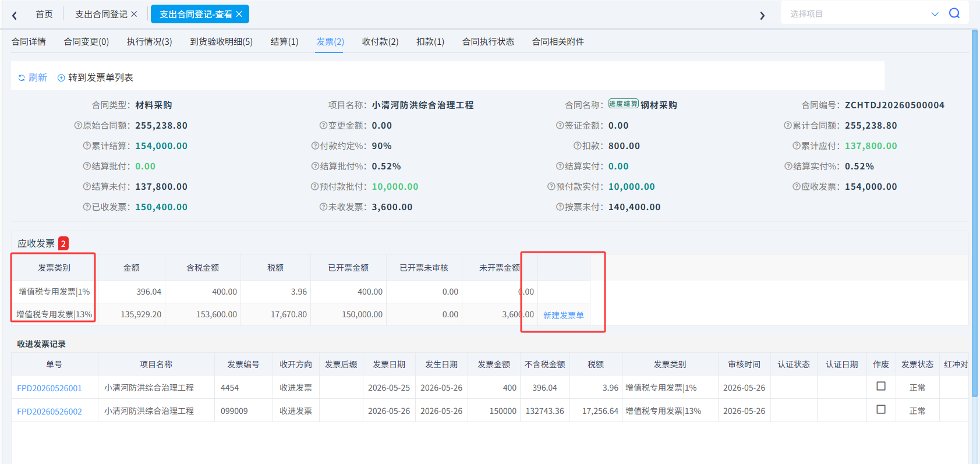Click help icon beside 按票未付
Screen dimensions: 980x464
point(560,207)
